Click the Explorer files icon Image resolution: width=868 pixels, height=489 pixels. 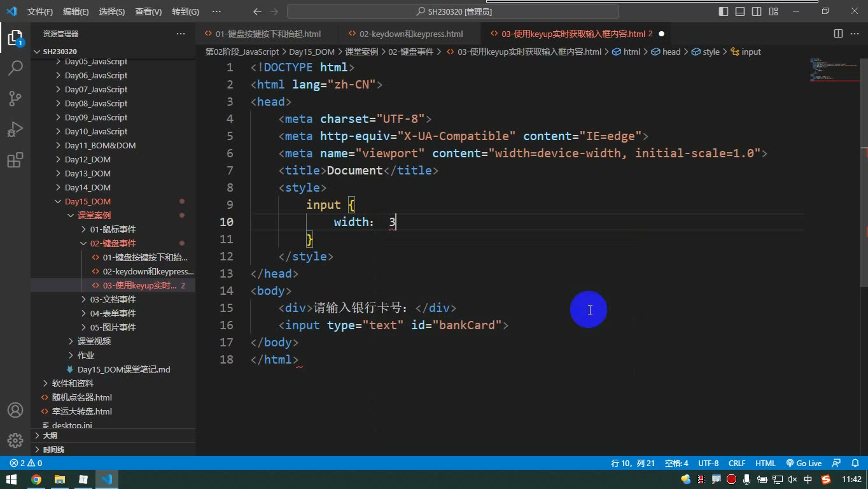point(15,38)
